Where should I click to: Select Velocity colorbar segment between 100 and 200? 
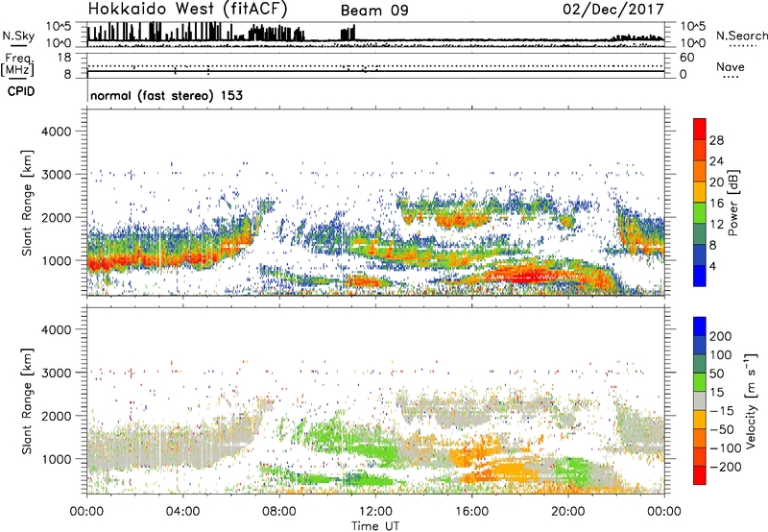(700, 345)
